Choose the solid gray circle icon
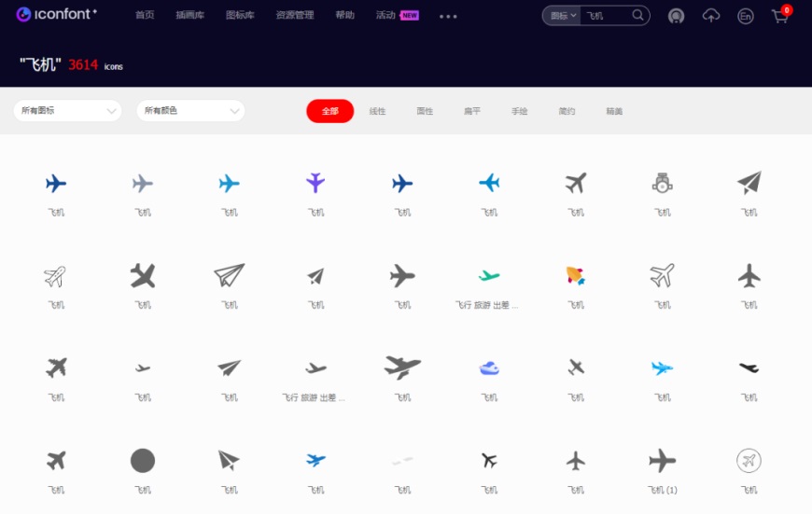This screenshot has width=812, height=514. 143,460
